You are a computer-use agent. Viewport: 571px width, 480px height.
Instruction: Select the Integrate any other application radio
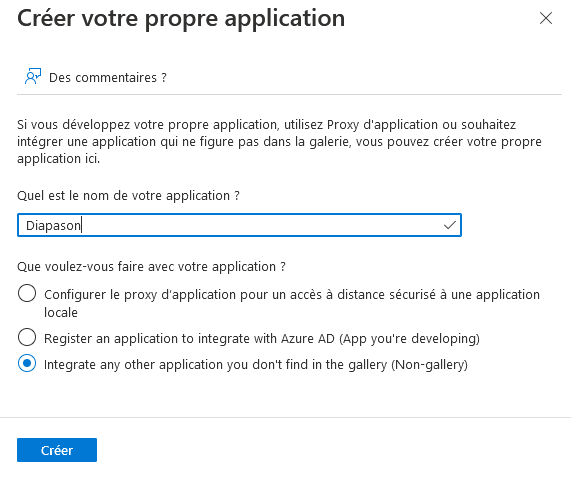(x=27, y=363)
